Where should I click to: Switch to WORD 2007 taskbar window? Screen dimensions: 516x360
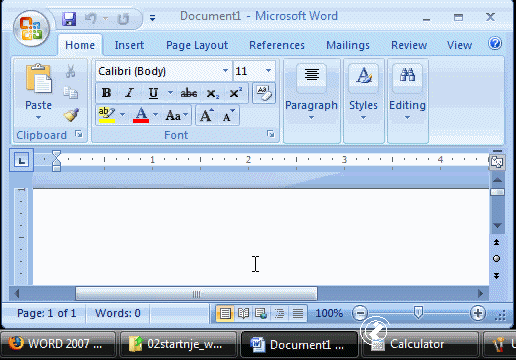[x=59, y=344]
